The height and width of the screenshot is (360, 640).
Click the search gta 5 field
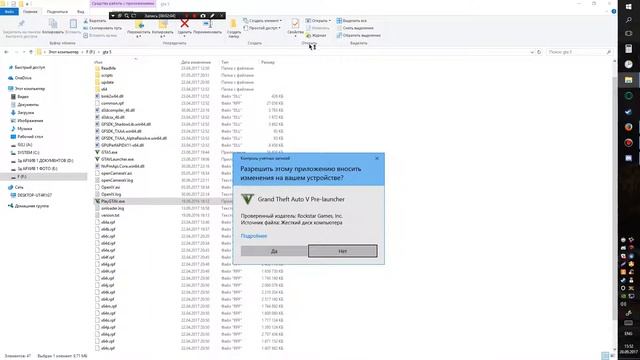579,52
